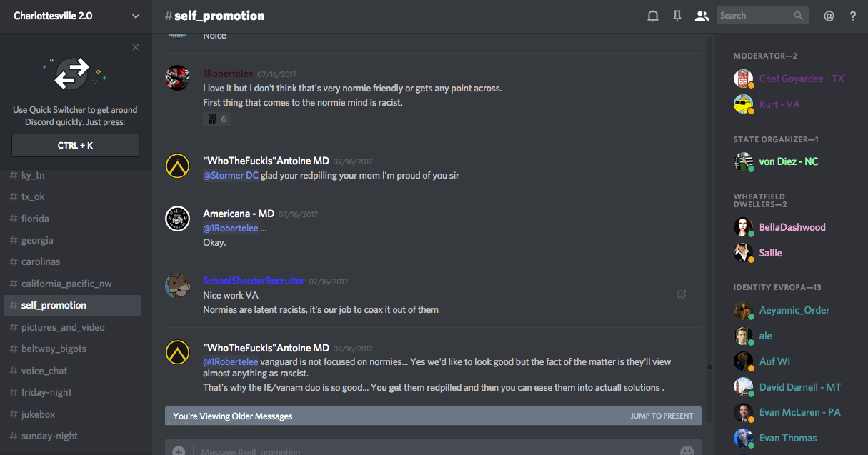Screen dimensions: 868x455
Task: Select the voice_chat channel
Action: point(44,371)
